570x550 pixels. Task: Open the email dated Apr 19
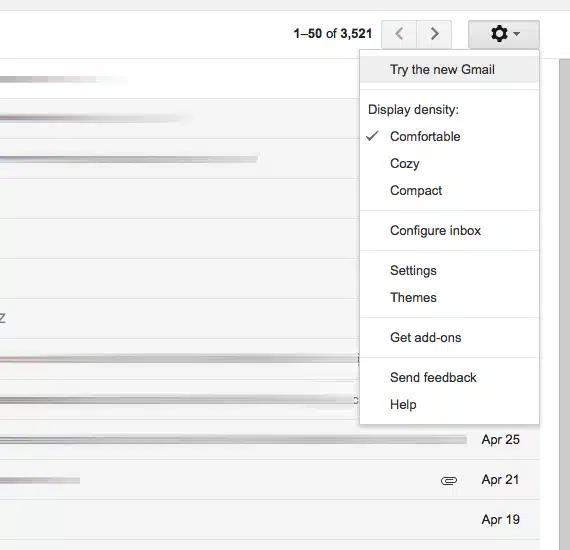point(270,519)
